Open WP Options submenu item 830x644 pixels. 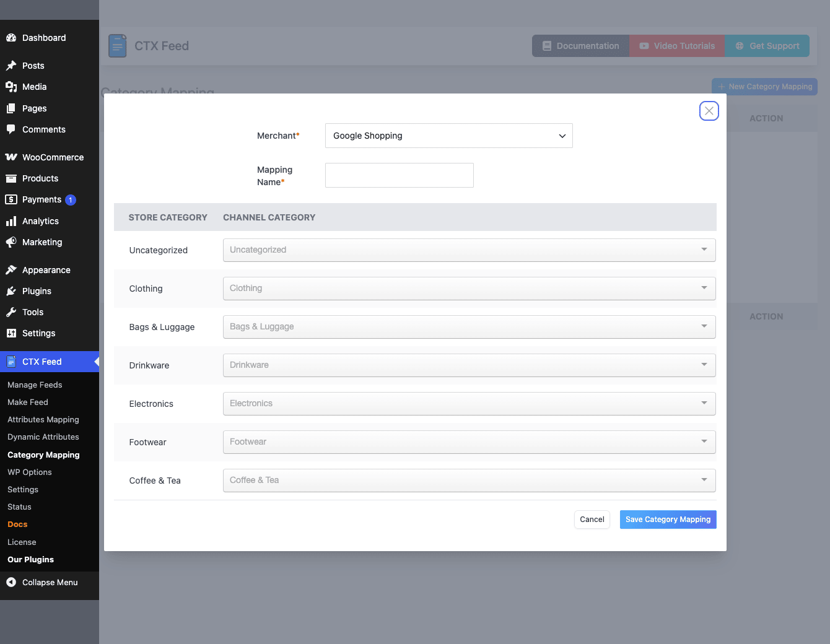point(30,472)
